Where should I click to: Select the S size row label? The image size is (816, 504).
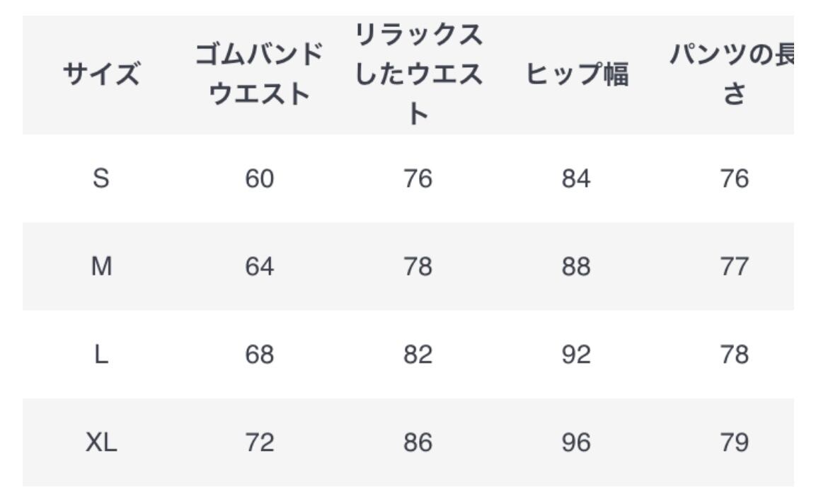coord(101,179)
